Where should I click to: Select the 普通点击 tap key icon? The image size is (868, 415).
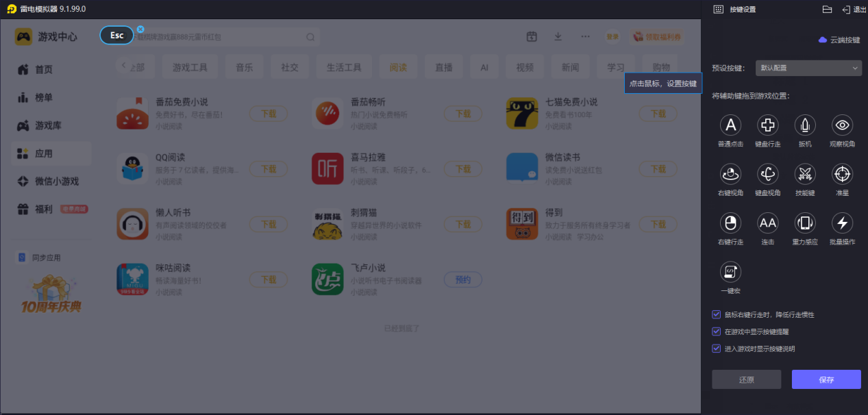tap(730, 125)
